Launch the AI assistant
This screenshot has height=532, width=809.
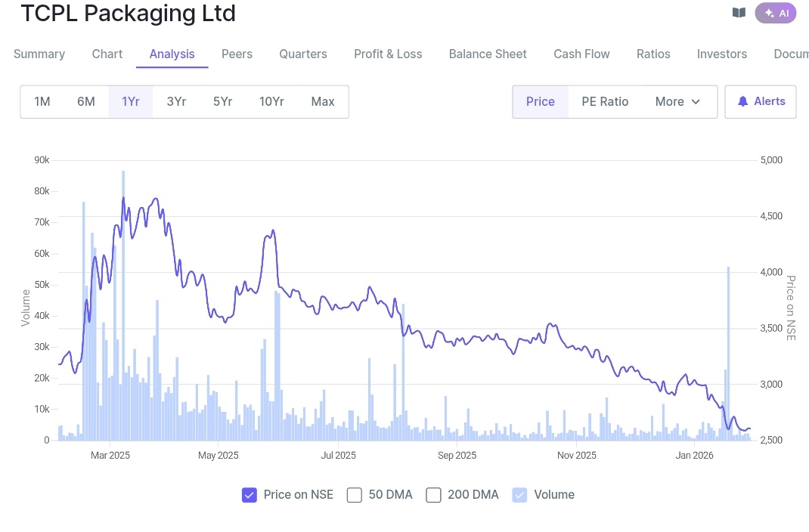pyautogui.click(x=776, y=13)
